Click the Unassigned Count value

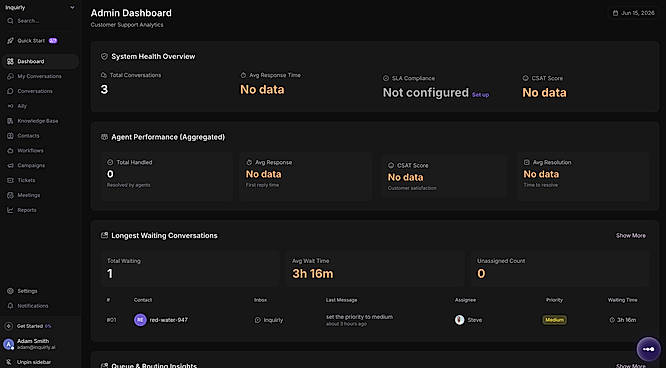click(x=481, y=274)
